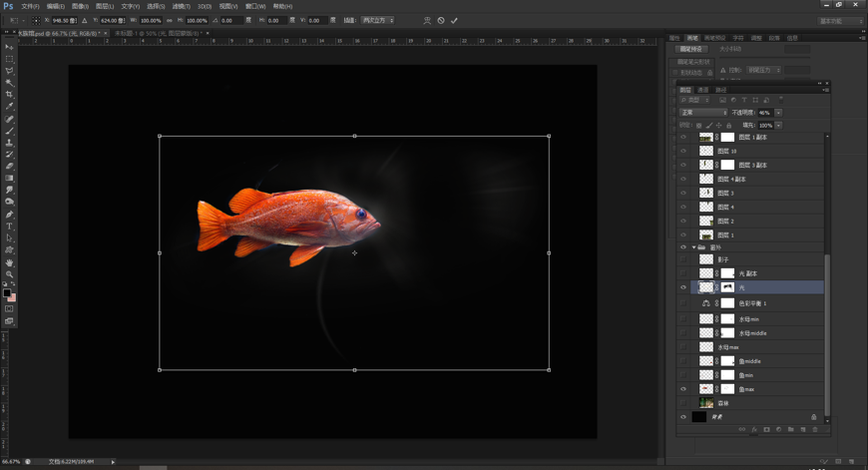Select the Eraser tool
The height and width of the screenshot is (470, 868).
9,166
